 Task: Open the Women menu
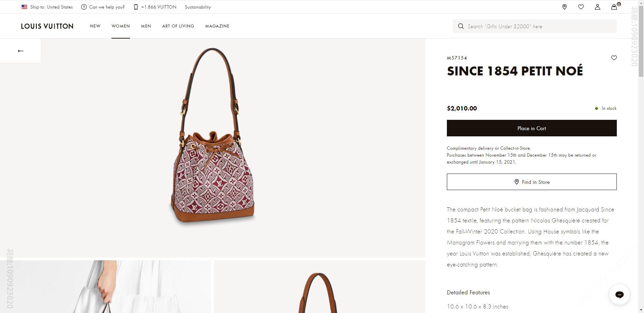point(120,26)
